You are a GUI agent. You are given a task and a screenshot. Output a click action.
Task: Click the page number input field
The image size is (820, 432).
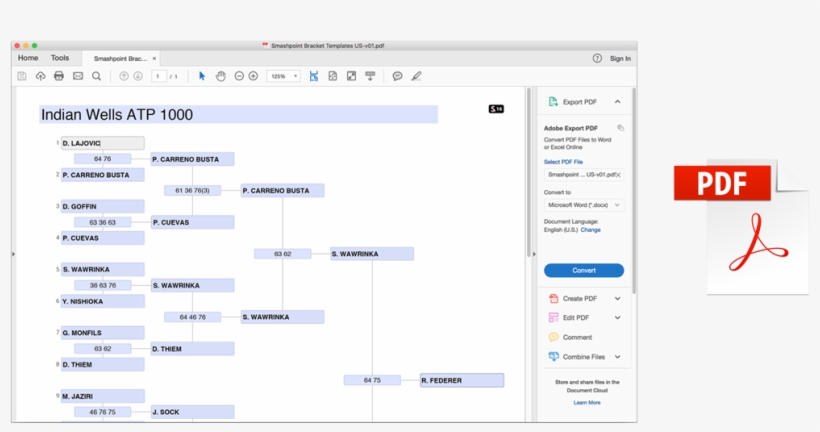[158, 76]
